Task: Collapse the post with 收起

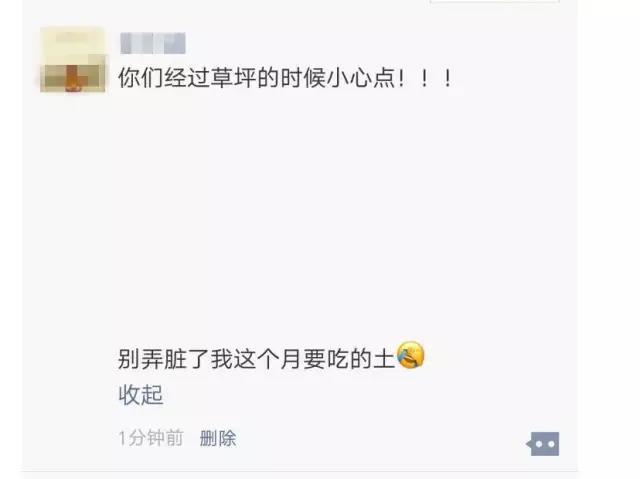Action: (141, 395)
